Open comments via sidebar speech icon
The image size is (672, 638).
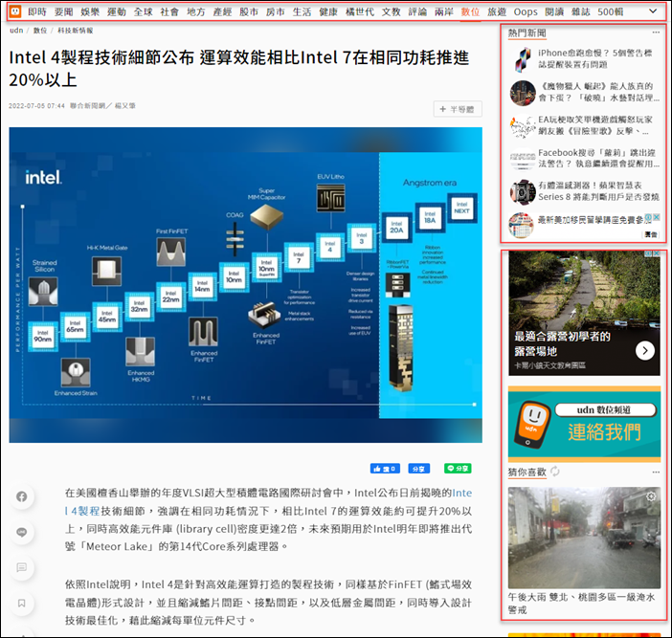point(21,568)
